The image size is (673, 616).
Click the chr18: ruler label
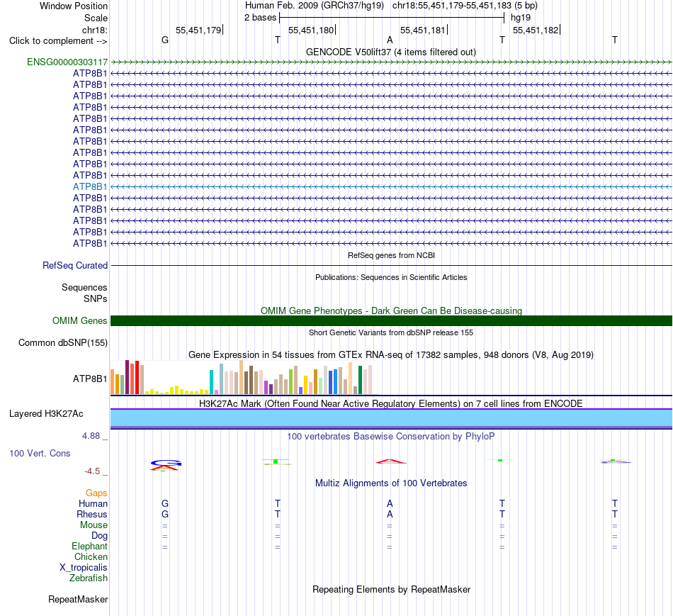[94, 30]
